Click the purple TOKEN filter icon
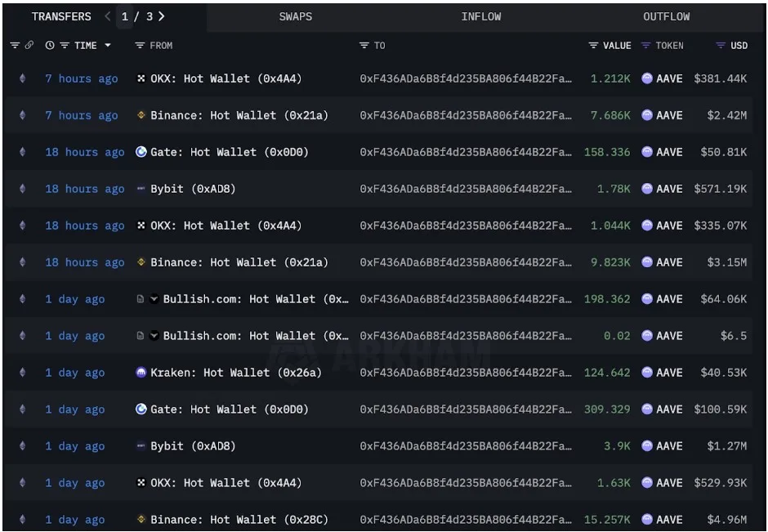The width and height of the screenshot is (768, 532). point(646,45)
